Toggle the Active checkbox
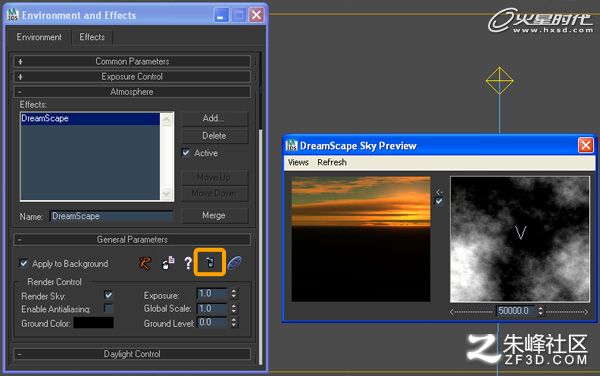 (x=186, y=153)
